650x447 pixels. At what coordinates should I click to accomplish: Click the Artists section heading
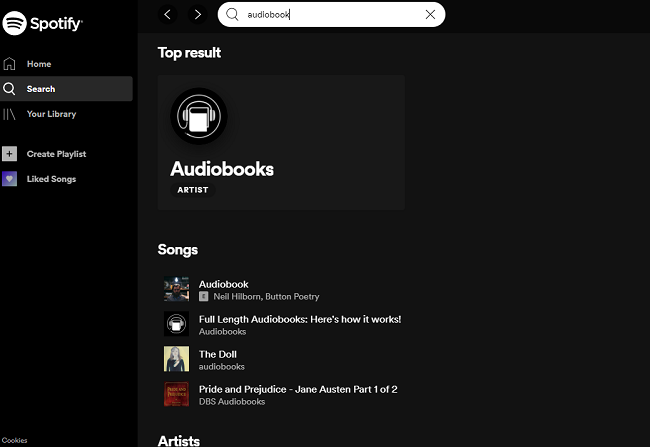[x=179, y=440]
